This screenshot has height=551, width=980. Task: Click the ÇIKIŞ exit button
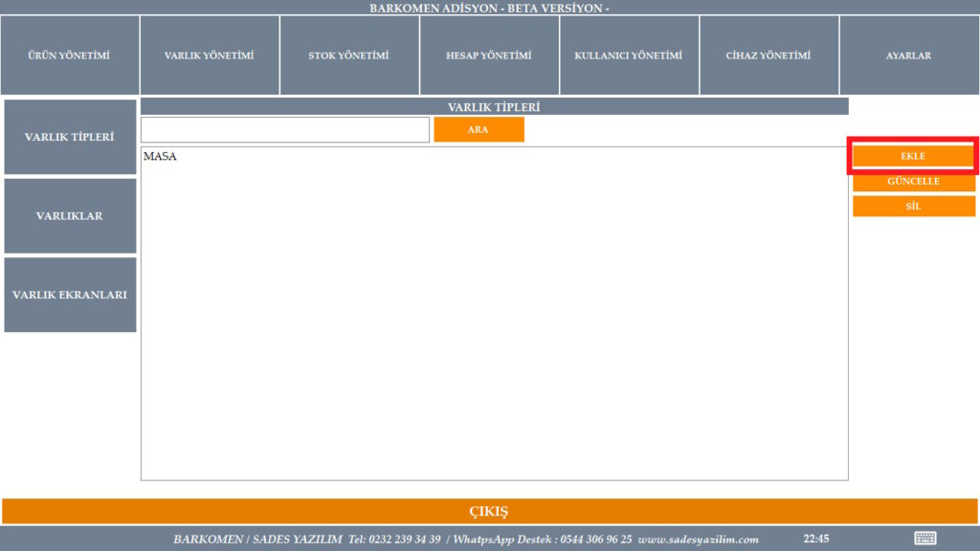click(x=489, y=511)
